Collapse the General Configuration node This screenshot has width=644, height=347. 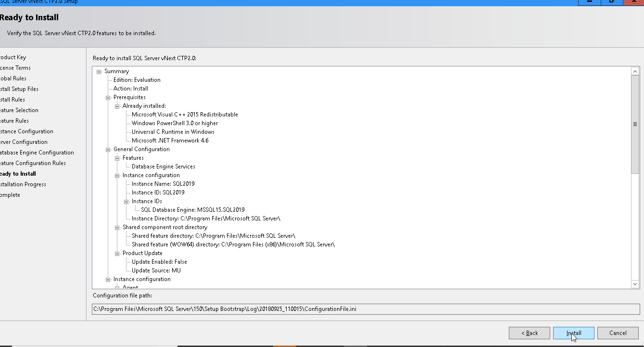(108, 149)
